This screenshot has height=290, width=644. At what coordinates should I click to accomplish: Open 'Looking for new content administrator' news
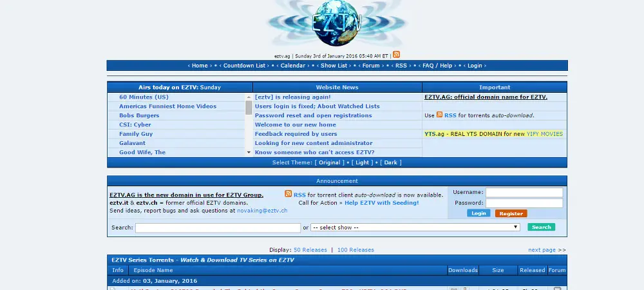[x=314, y=143]
